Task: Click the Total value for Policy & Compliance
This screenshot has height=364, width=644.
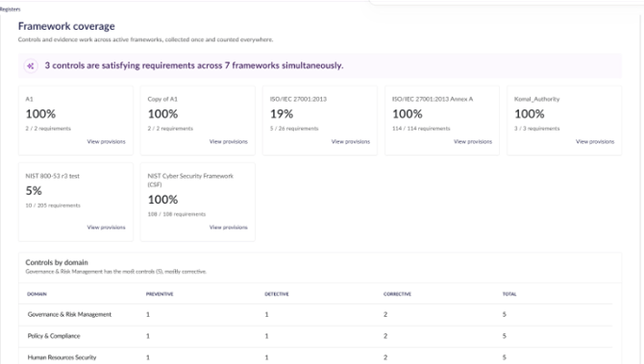Action: (x=505, y=336)
